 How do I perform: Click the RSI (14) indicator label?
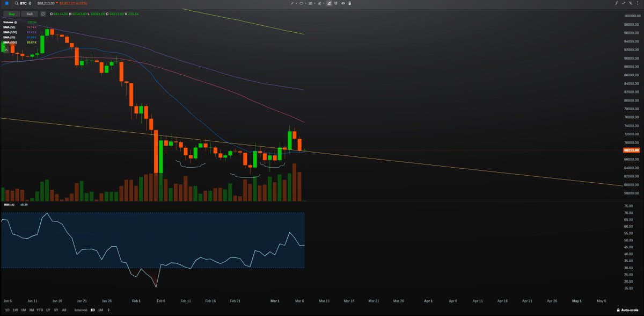click(x=10, y=205)
